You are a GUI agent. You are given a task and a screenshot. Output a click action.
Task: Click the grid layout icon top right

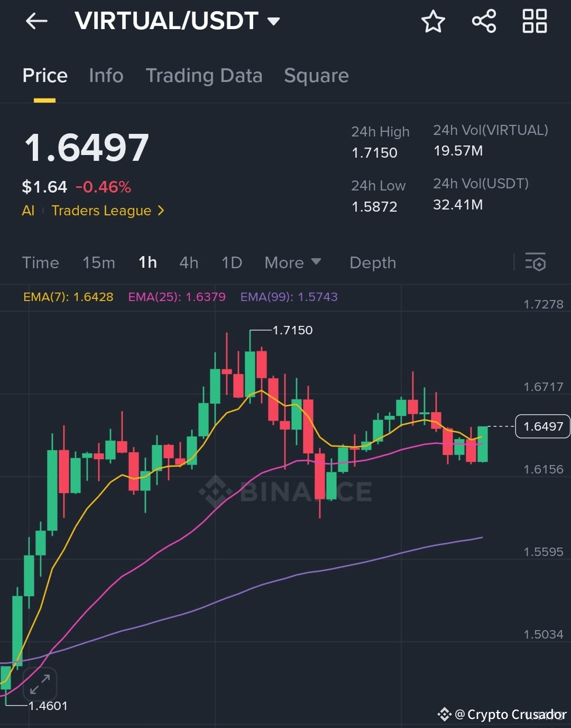pyautogui.click(x=534, y=22)
